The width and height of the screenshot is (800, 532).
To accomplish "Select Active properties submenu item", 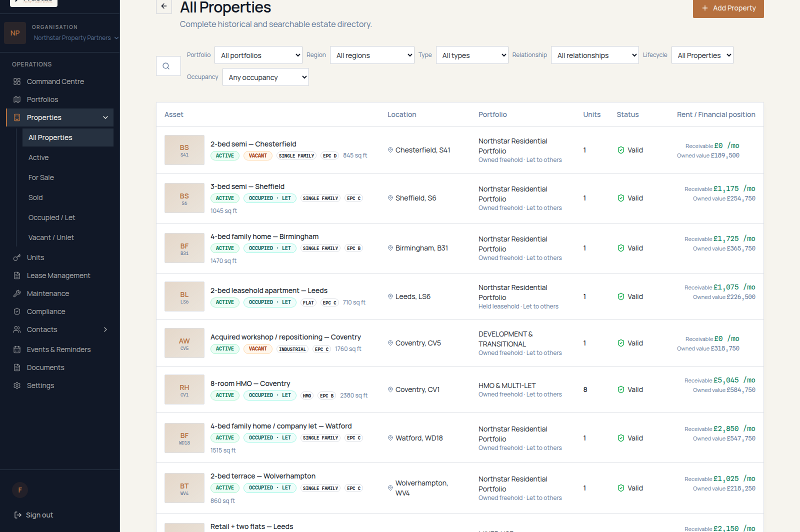I will [x=67, y=157].
